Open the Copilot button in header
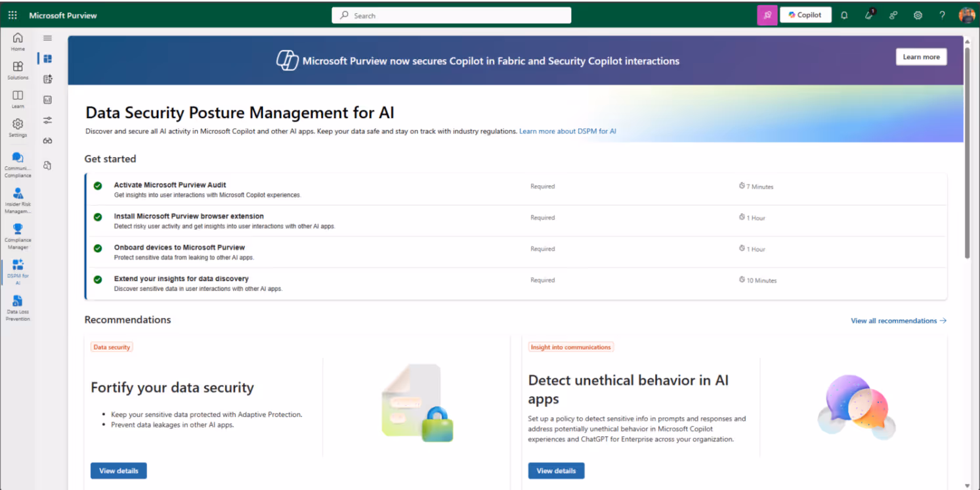The height and width of the screenshot is (490, 980). pyautogui.click(x=805, y=15)
